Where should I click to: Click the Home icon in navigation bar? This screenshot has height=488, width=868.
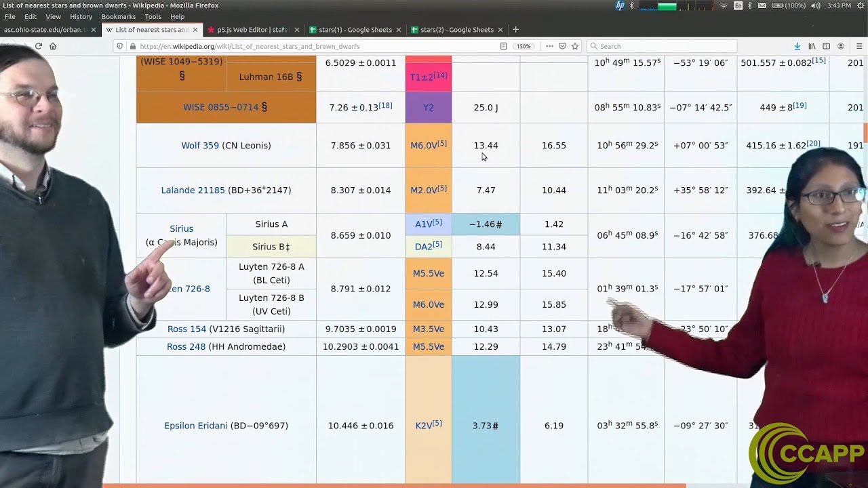click(x=53, y=46)
